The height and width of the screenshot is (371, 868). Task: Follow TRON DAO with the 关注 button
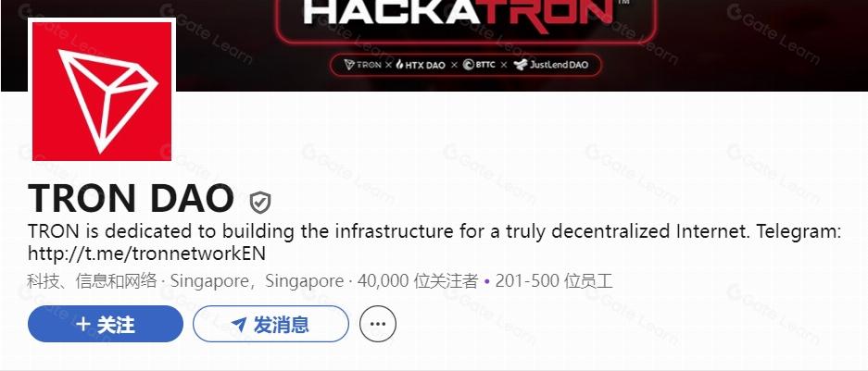pos(106,324)
